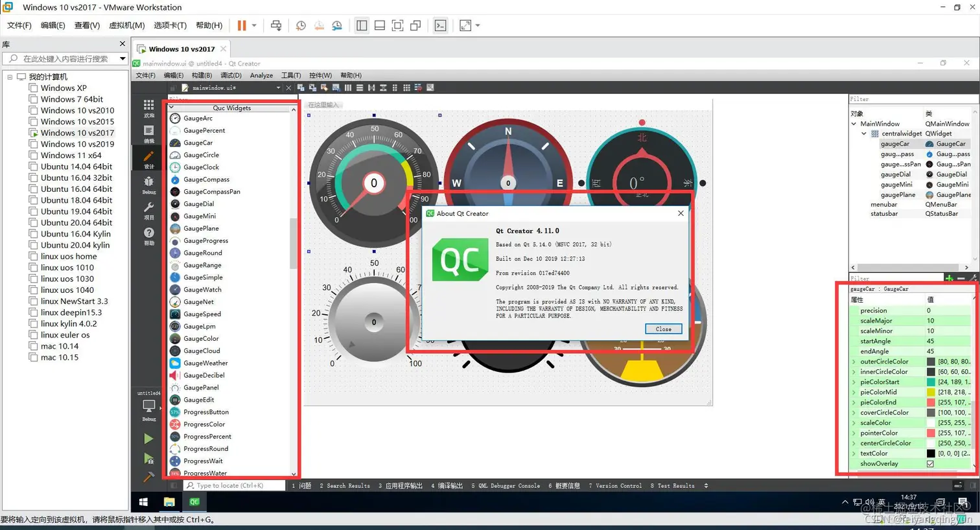Open Debug mode with the bug icon
The height and width of the screenshot is (530, 980).
point(148,185)
